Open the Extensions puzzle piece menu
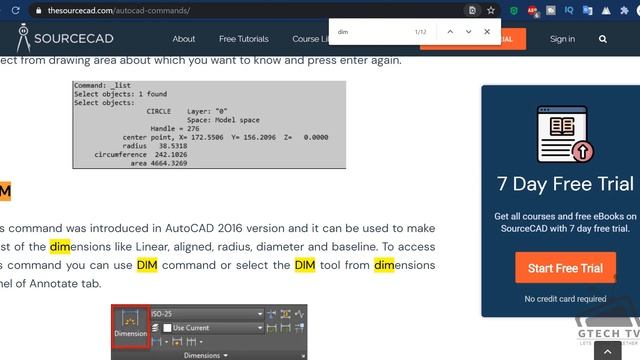Image resolution: width=640 pixels, height=360 pixels. point(624,11)
